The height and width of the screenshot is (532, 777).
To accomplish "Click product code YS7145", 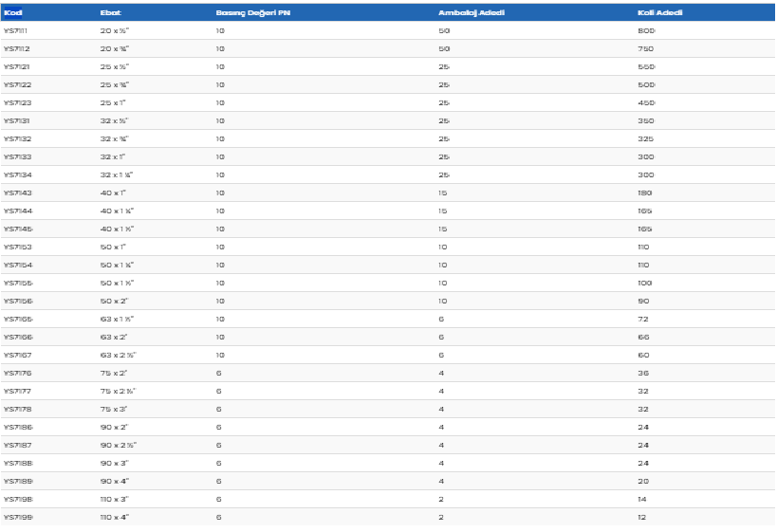I will coord(17,229).
